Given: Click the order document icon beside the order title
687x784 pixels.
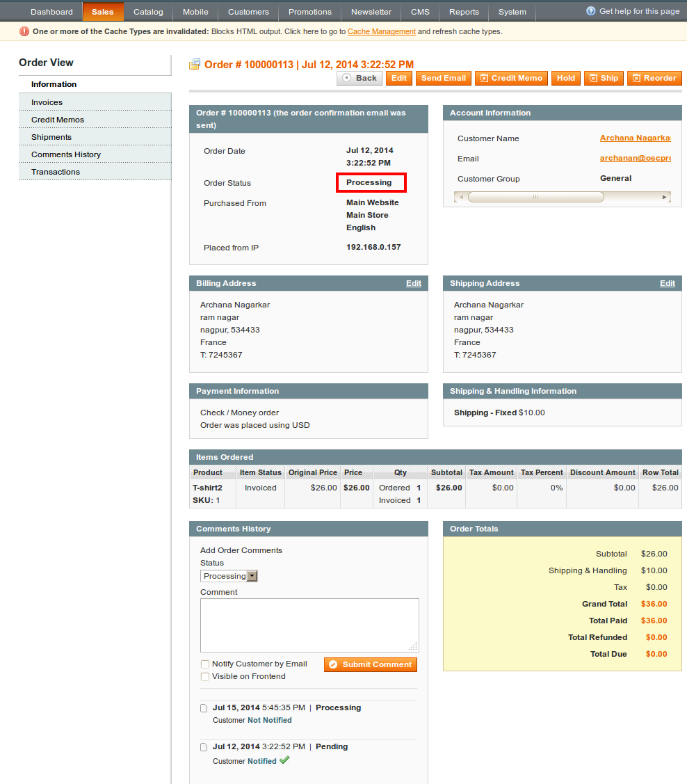Looking at the screenshot, I should click(x=195, y=65).
